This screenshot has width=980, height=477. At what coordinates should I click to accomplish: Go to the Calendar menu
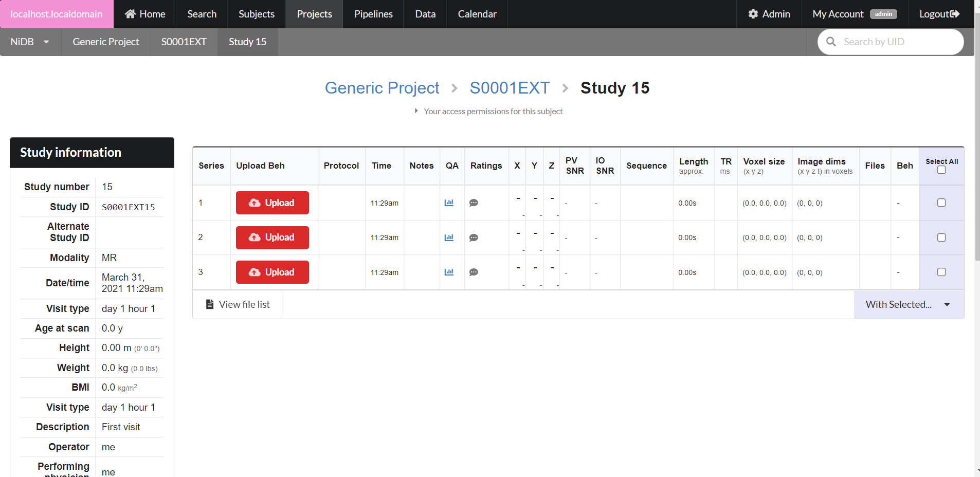[477, 14]
